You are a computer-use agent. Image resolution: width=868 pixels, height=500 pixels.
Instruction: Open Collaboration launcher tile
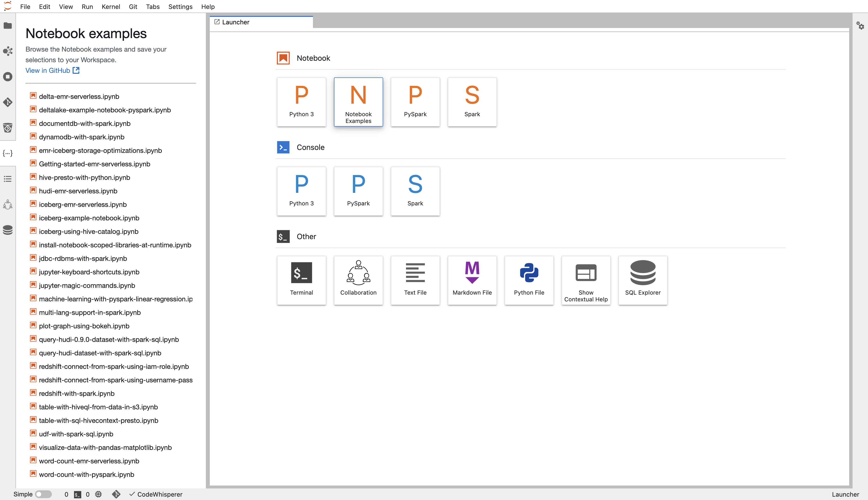(359, 280)
